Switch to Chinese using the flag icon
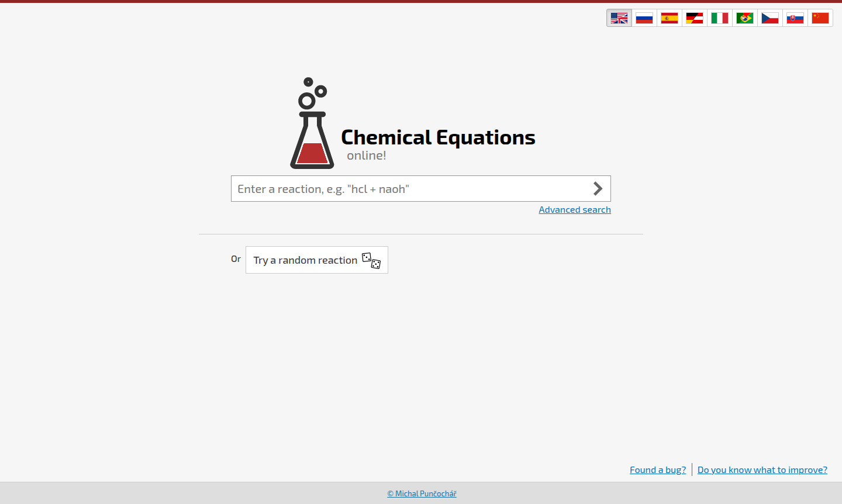The width and height of the screenshot is (842, 504). [x=820, y=18]
